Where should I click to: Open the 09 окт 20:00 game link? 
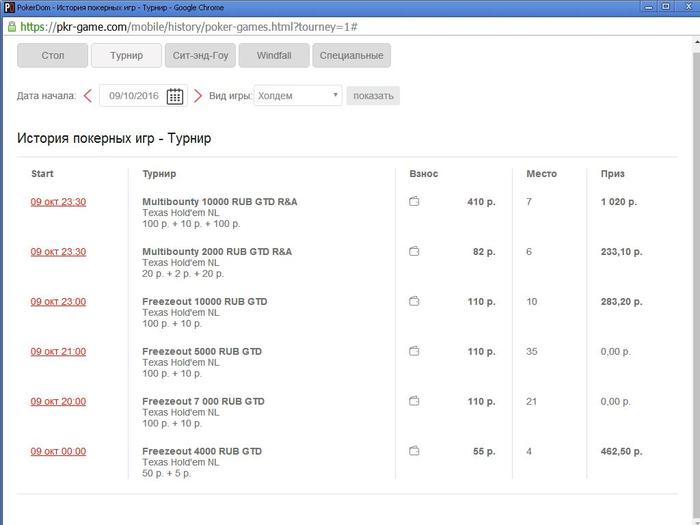[x=58, y=402]
